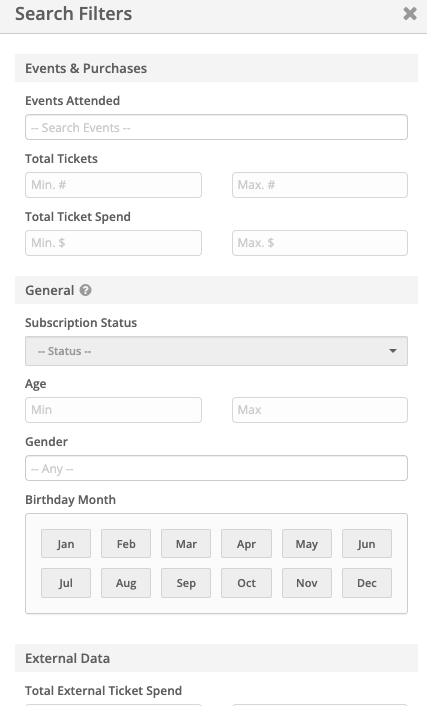The height and width of the screenshot is (706, 427).
Task: Close the Search Filters panel
Action: (409, 14)
